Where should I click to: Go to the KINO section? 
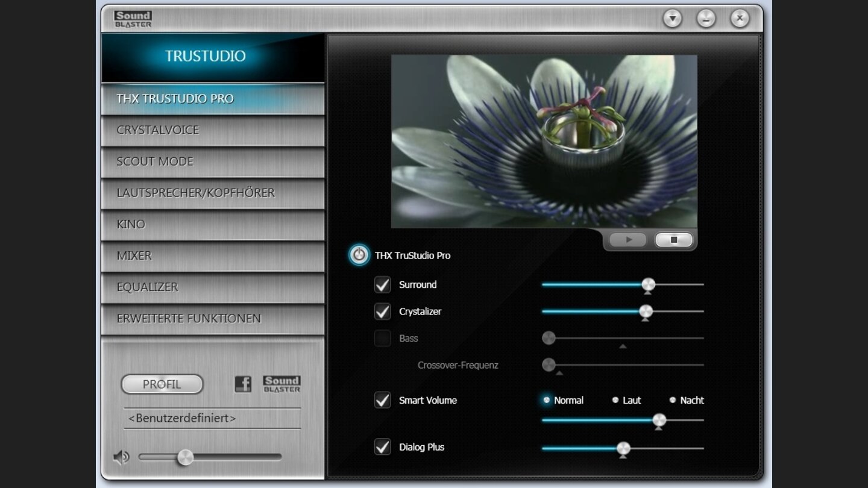coord(213,224)
